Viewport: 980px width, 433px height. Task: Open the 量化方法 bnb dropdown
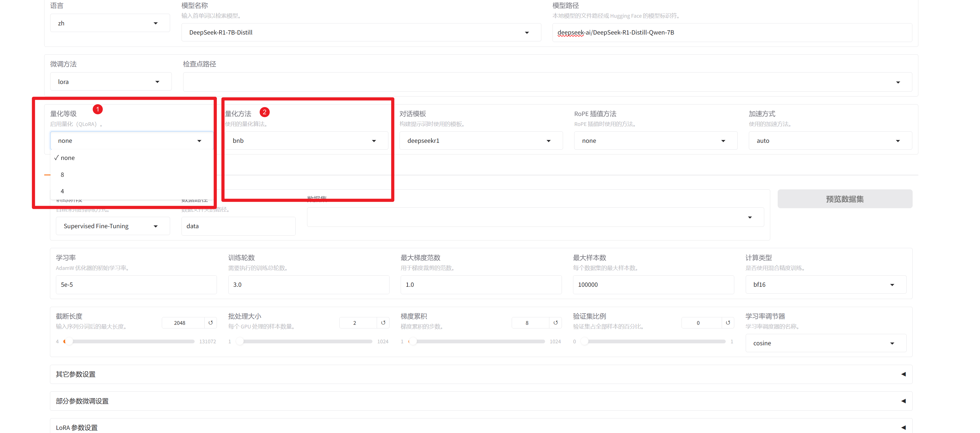click(x=306, y=141)
